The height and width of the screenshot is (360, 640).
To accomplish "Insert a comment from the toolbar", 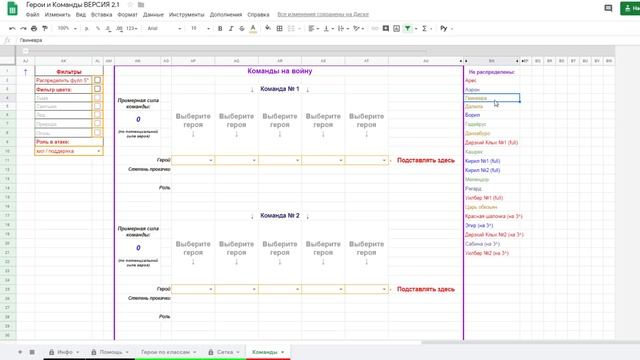I will pos(386,29).
